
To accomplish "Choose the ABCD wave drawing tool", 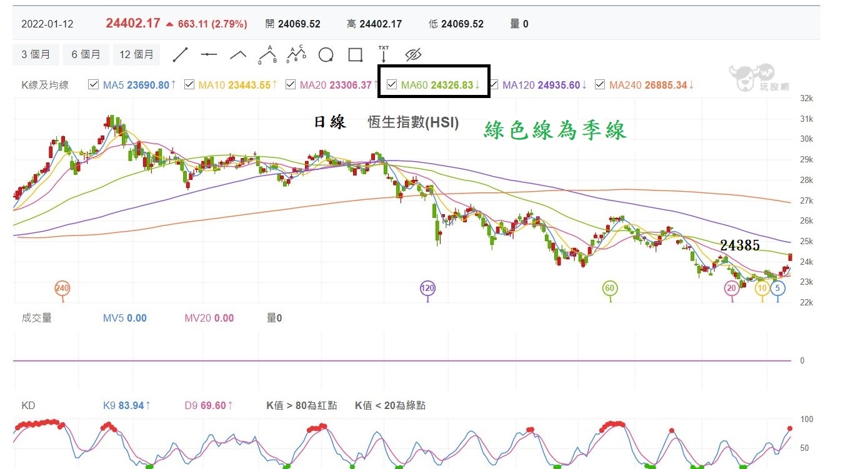I will tap(296, 54).
